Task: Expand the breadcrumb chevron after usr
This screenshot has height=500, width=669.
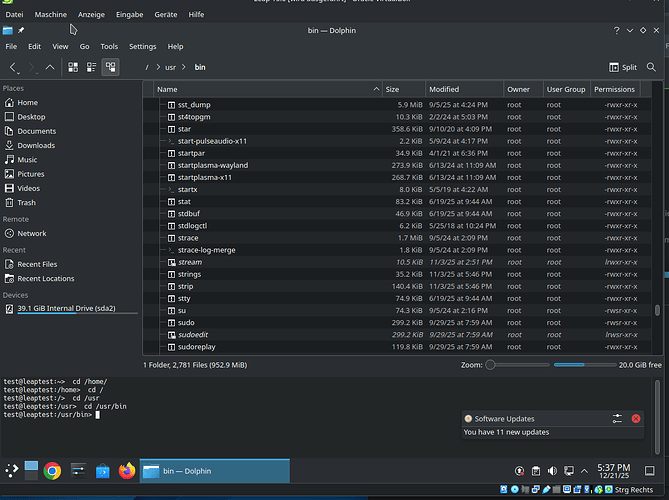Action: coord(184,67)
